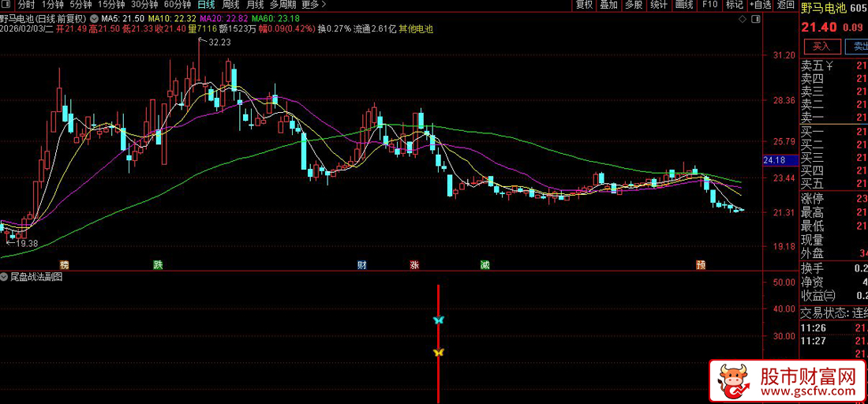Click the red vertical signal line in the sub-chart
868x404 pixels.
[439, 344]
